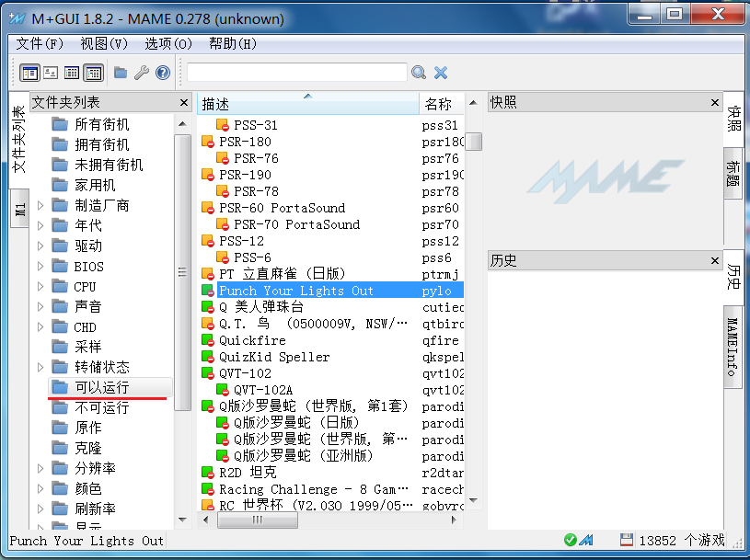This screenshot has height=560, width=750.
Task: Click the folder icon for 所有街机
Action: pyautogui.click(x=60, y=124)
